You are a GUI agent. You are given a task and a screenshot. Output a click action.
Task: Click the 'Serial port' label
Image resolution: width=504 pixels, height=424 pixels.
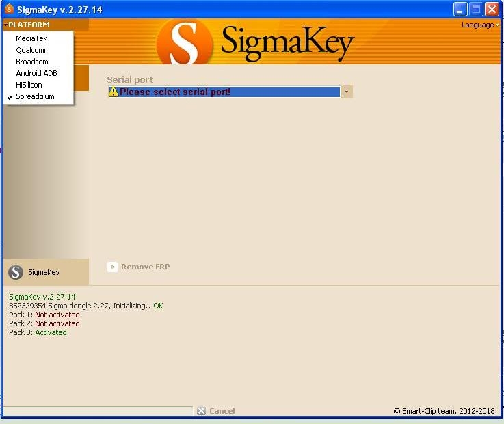pos(130,80)
